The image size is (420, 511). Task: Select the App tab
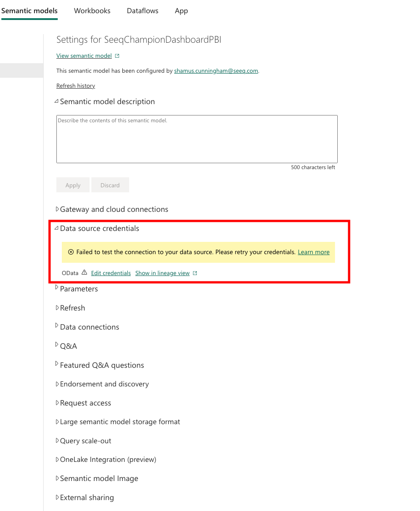pyautogui.click(x=181, y=11)
